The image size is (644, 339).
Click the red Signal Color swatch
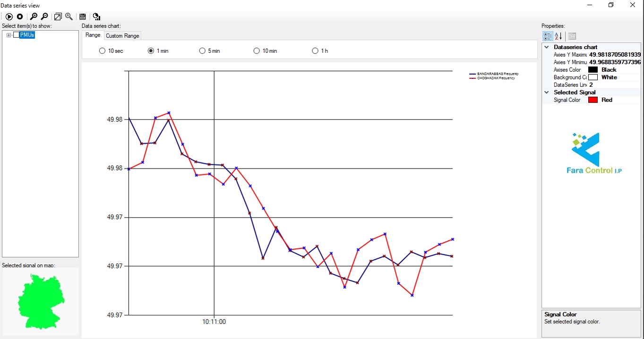[593, 100]
